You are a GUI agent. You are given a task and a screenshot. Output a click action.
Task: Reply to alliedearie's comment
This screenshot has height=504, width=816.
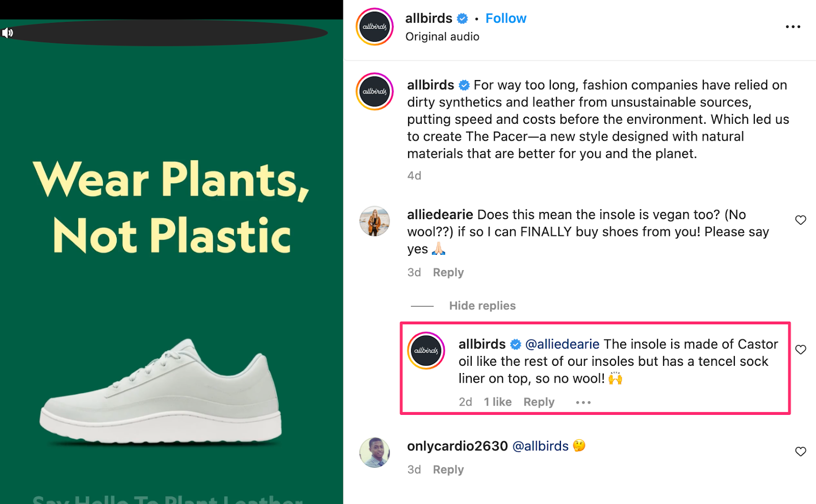tap(448, 272)
